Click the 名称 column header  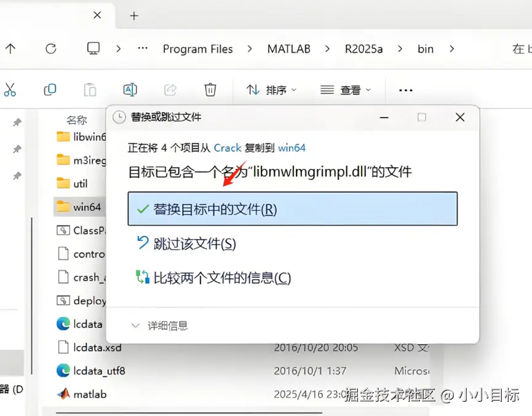coord(77,120)
